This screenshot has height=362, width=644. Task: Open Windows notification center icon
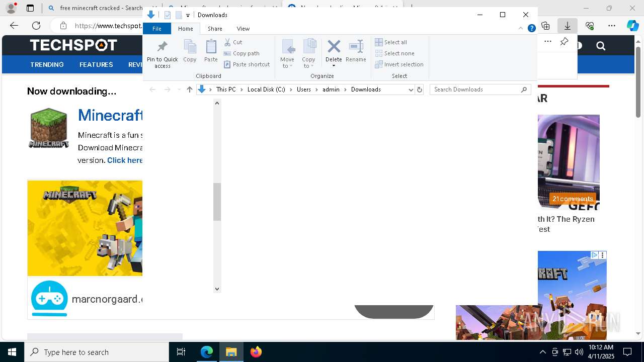tap(627, 352)
